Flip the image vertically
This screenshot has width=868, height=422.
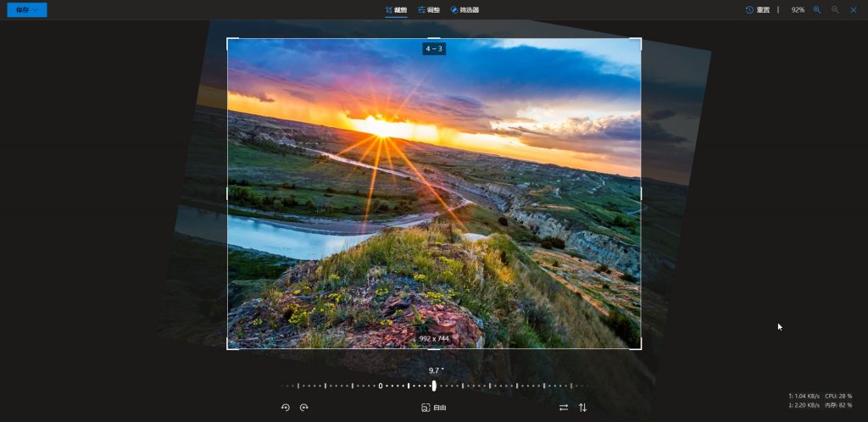582,408
